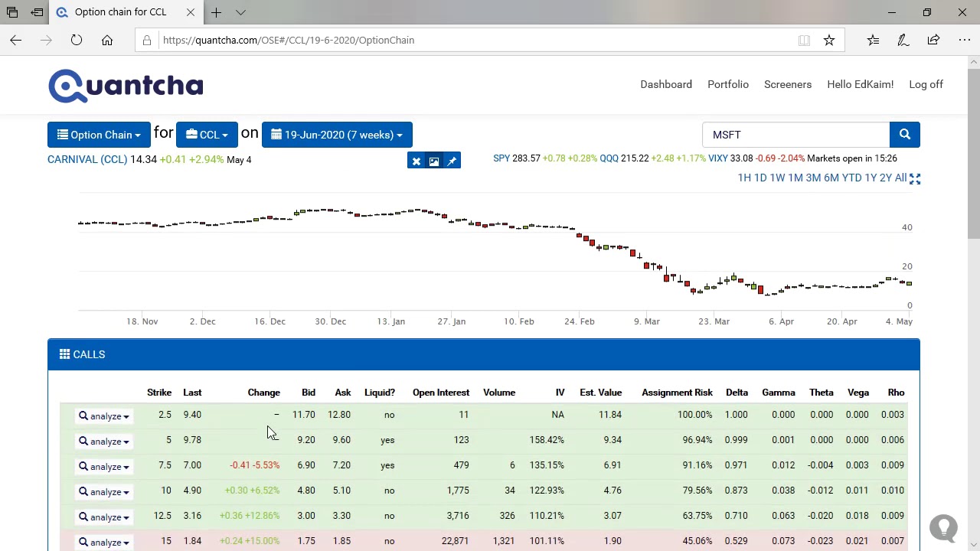Go back in browser history

pyautogui.click(x=16, y=40)
